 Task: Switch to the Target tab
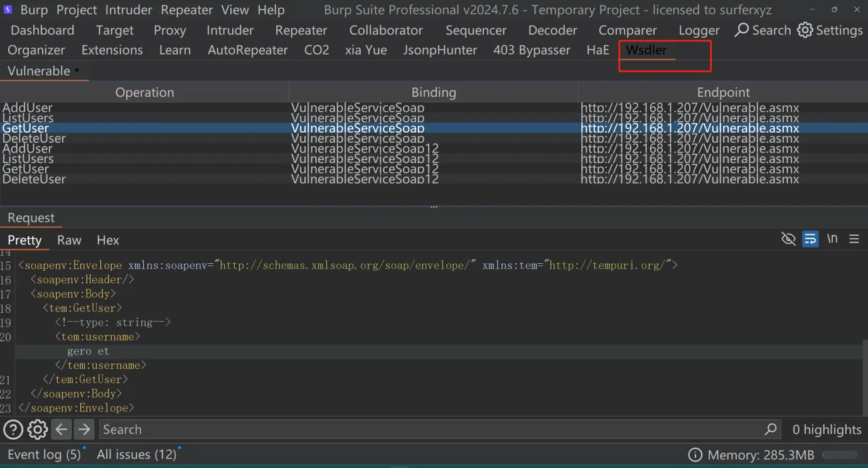115,30
